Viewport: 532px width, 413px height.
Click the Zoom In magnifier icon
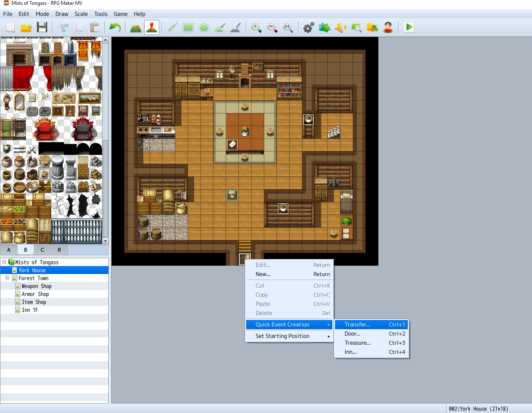[x=256, y=27]
